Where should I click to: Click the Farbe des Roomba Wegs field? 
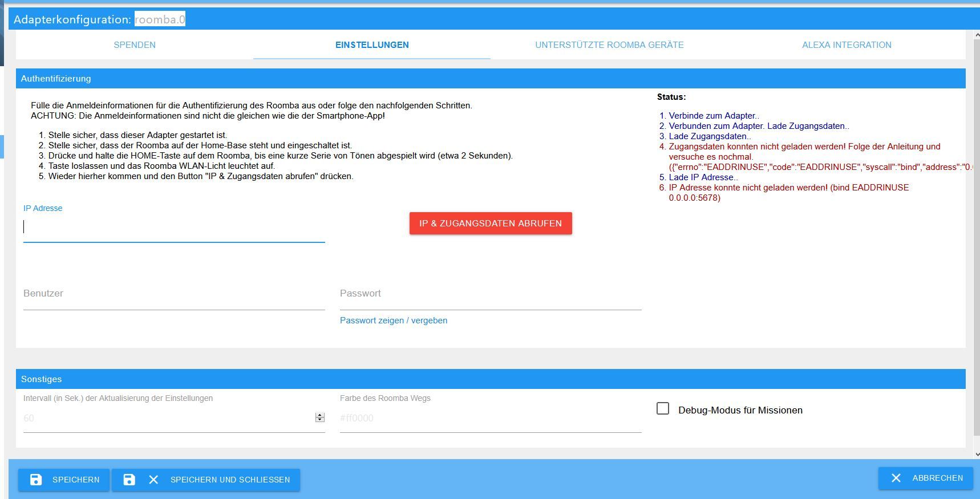(x=491, y=418)
